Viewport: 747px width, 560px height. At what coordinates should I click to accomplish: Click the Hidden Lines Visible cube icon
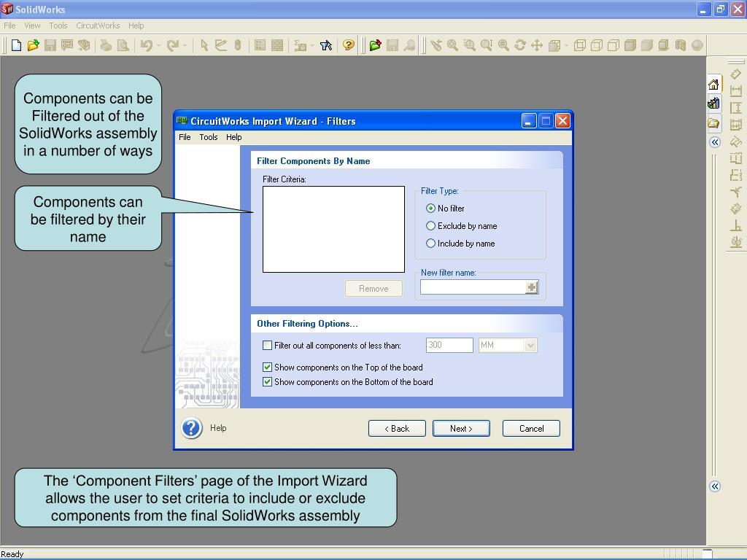click(x=597, y=45)
